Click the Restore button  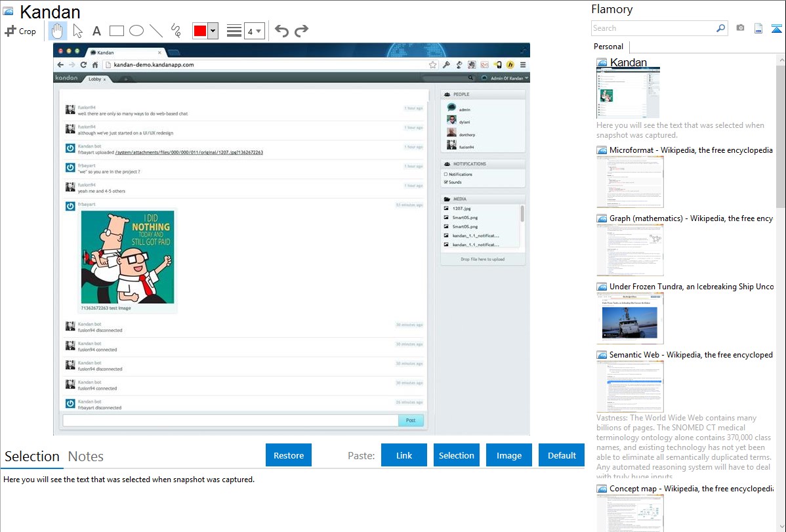[x=289, y=455]
